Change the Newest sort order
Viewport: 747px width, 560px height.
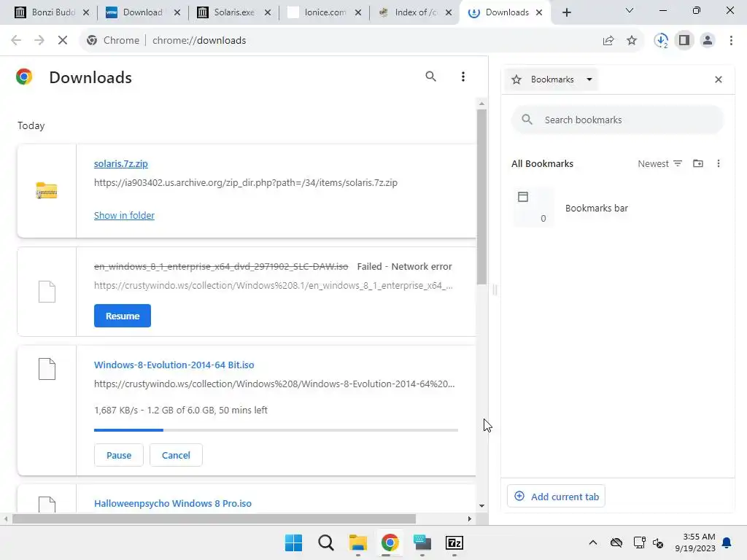pos(659,163)
